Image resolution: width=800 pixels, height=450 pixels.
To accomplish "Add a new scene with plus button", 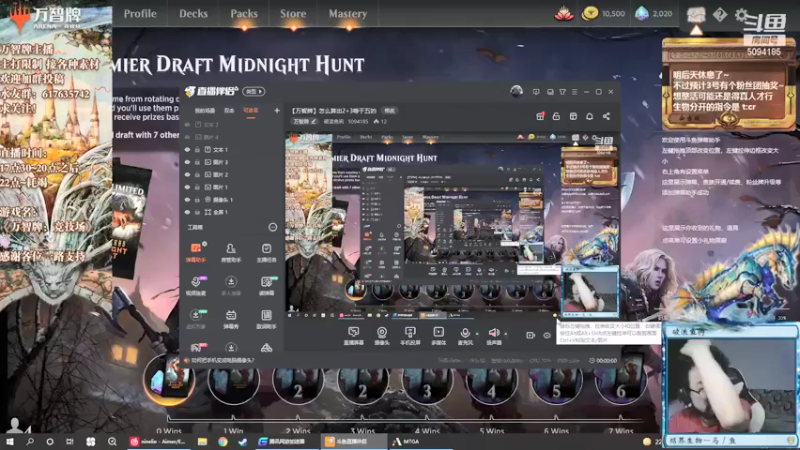I will pos(277,110).
